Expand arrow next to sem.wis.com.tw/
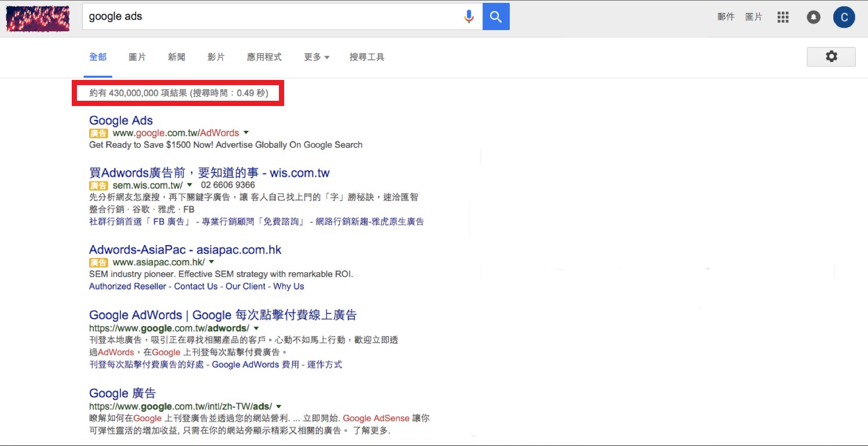The image size is (868, 446). coord(189,185)
